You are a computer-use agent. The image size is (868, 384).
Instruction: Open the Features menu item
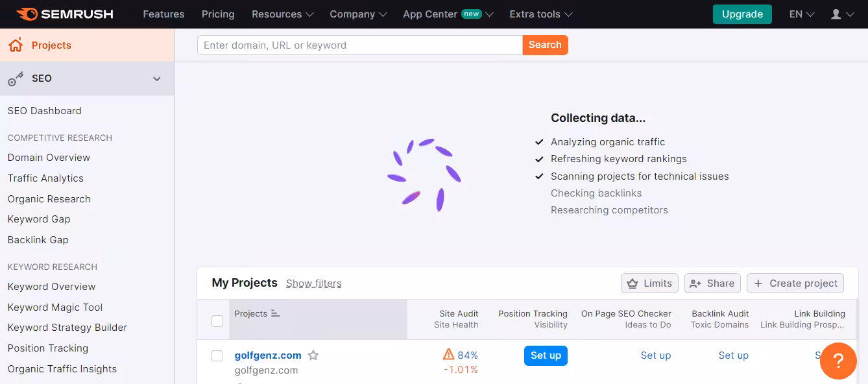[163, 14]
